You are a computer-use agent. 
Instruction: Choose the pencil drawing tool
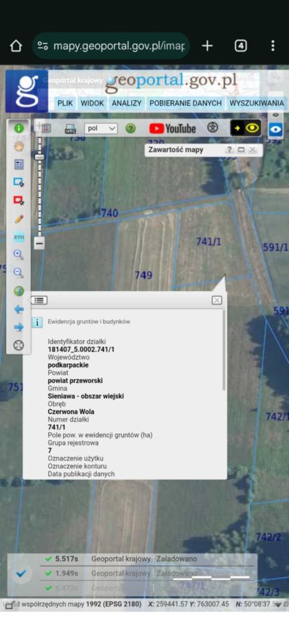tap(19, 219)
